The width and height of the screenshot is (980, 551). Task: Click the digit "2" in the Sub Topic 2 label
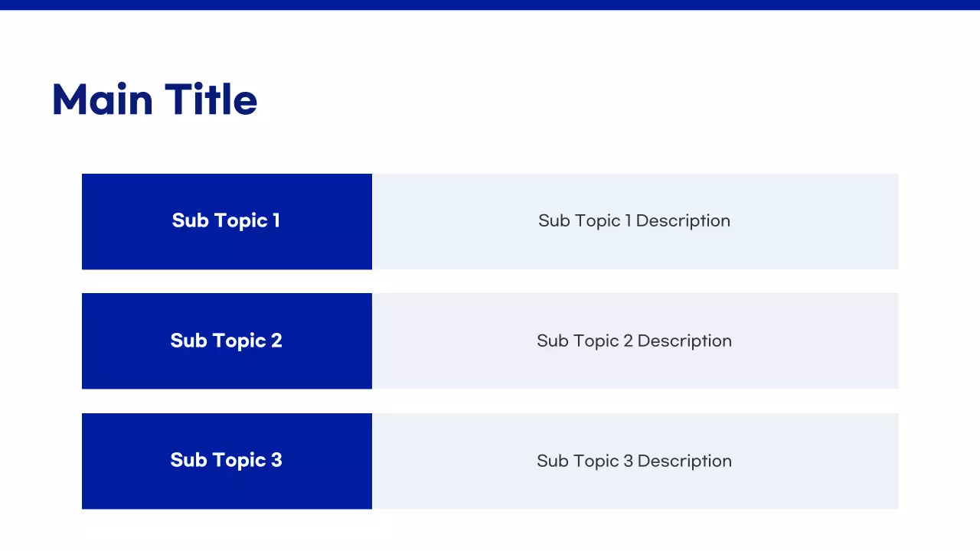click(276, 341)
